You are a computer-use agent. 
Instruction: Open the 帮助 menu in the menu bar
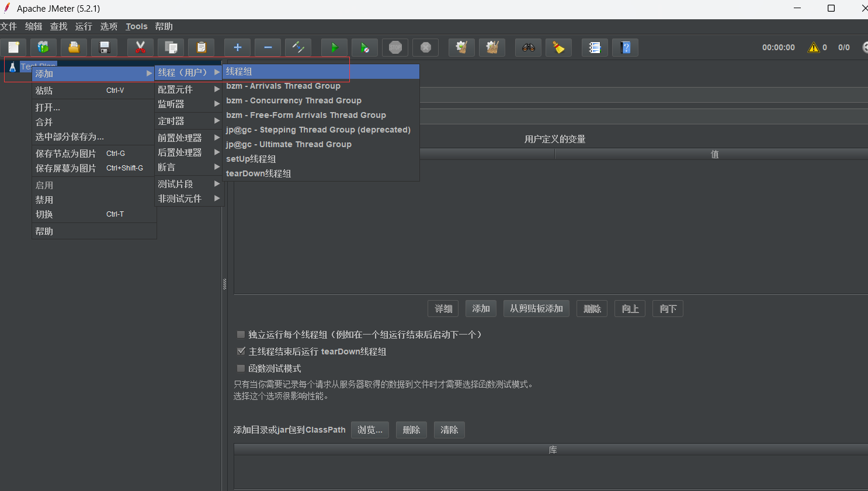(164, 26)
